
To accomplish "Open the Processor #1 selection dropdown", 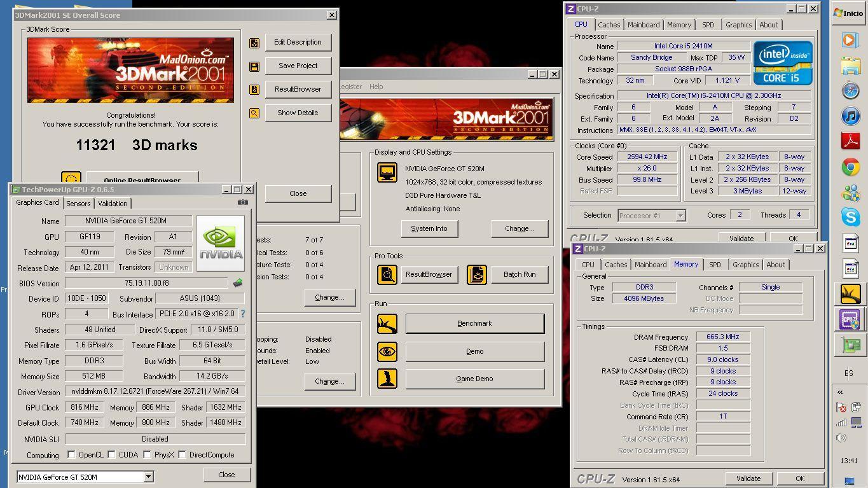I will click(680, 216).
